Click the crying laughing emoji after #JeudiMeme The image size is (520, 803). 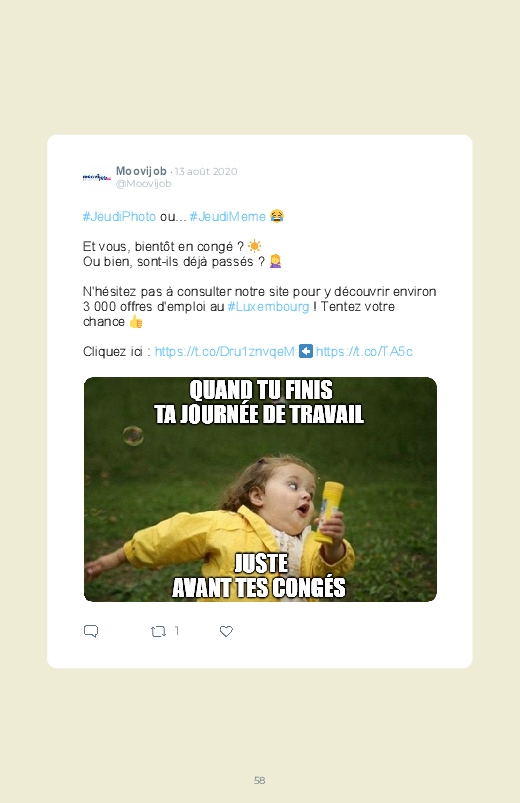point(277,216)
